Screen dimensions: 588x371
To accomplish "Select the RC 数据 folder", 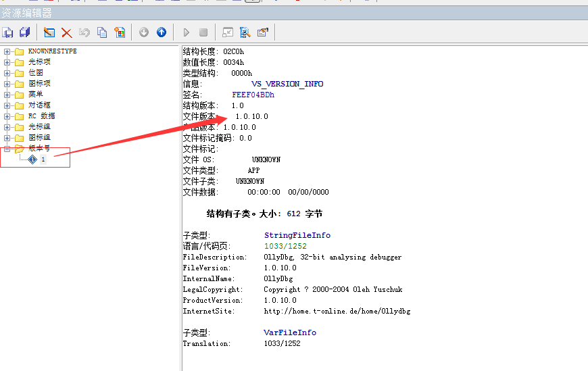I will point(42,116).
